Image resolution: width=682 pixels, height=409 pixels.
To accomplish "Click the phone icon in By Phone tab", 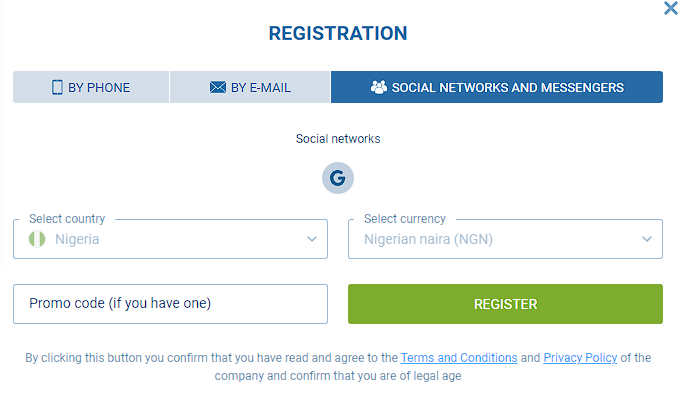I will coord(57,87).
